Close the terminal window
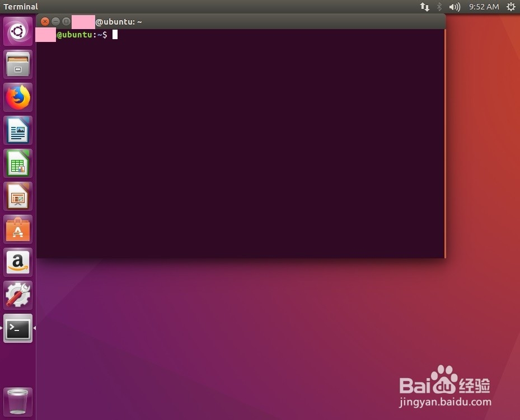The image size is (520, 420). [x=45, y=21]
